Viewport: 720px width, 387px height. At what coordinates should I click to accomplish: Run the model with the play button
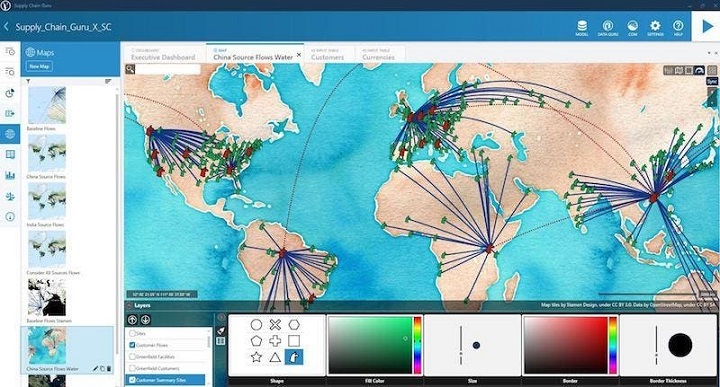pyautogui.click(x=707, y=27)
